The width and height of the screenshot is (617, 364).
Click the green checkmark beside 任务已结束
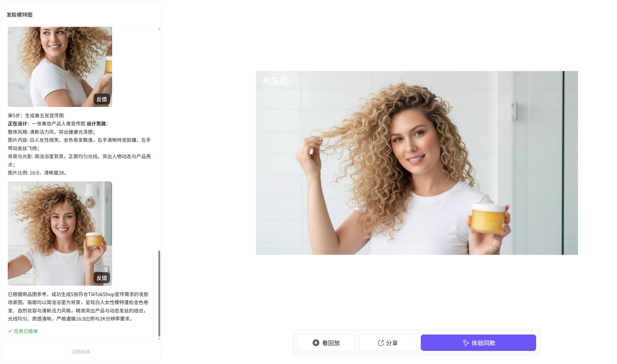tap(10, 331)
